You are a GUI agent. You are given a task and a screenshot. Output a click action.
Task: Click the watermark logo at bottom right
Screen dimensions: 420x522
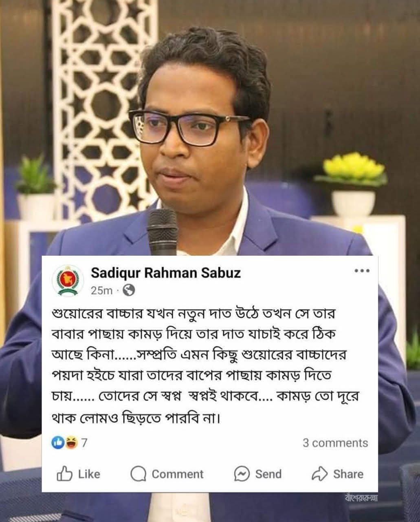coord(361,498)
